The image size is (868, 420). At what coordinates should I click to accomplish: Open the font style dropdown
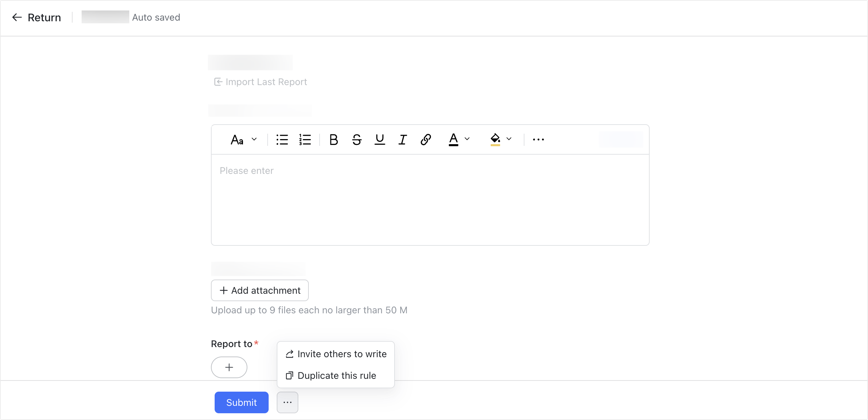pyautogui.click(x=243, y=139)
